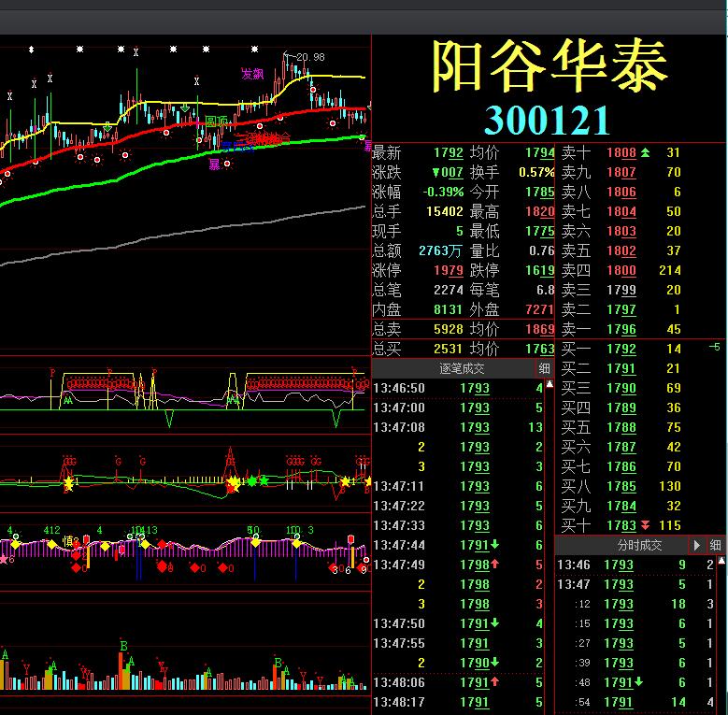This screenshot has width=728, height=715.
Task: Select the 卖四 1800 ask row
Action: pos(640,270)
